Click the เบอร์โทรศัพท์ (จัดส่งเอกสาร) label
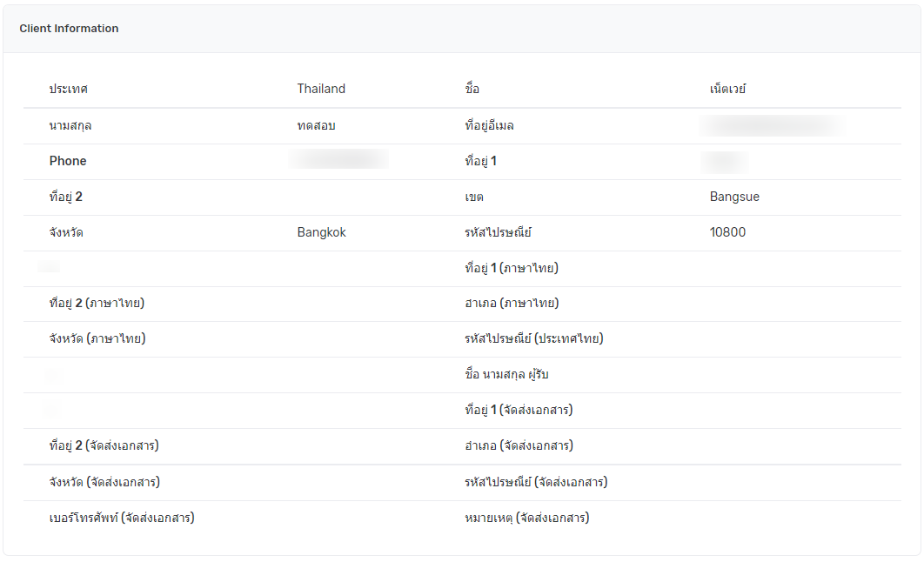This screenshot has width=924, height=562. click(122, 518)
